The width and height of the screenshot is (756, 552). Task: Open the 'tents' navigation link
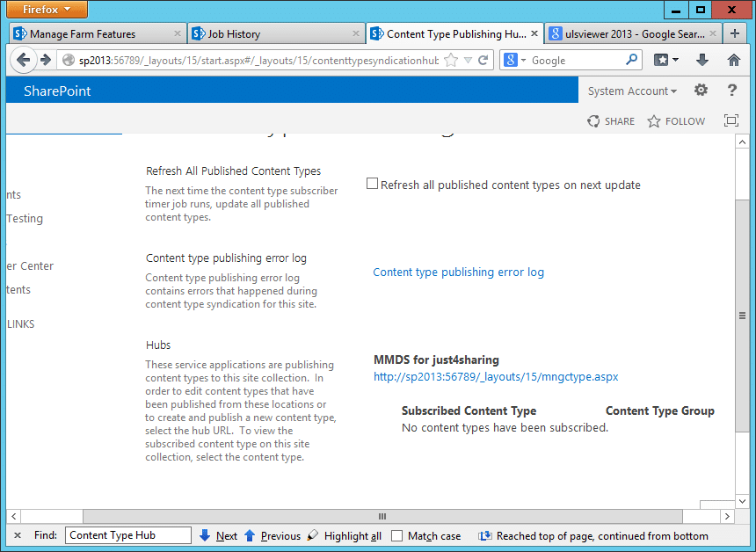(x=18, y=290)
